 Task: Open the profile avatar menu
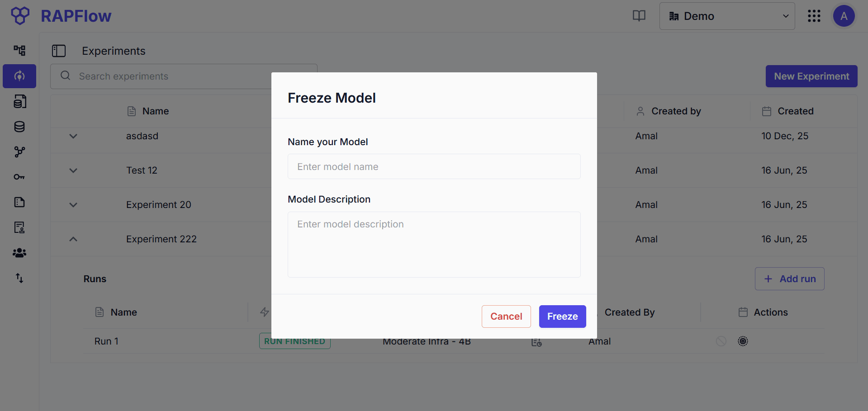point(844,15)
